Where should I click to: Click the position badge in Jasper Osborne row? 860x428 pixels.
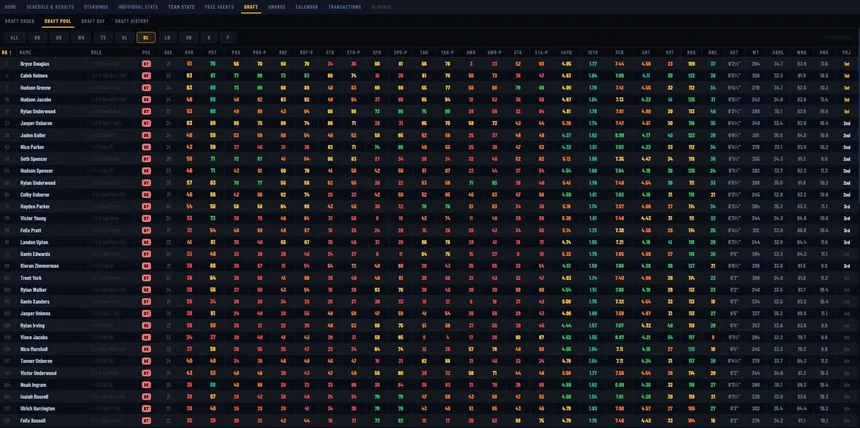click(x=146, y=123)
